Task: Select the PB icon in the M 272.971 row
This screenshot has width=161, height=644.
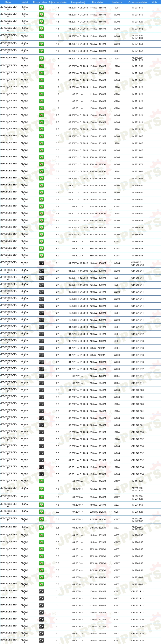Action: tap(41, 164)
